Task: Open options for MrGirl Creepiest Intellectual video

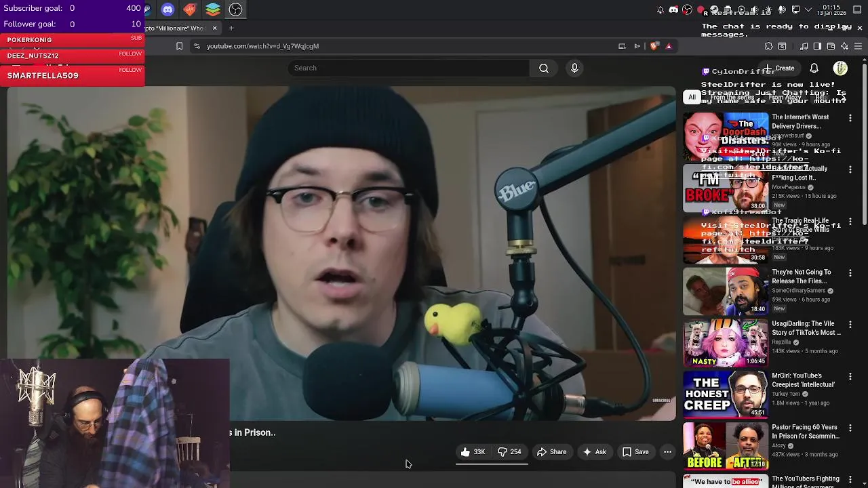Action: 850,376
